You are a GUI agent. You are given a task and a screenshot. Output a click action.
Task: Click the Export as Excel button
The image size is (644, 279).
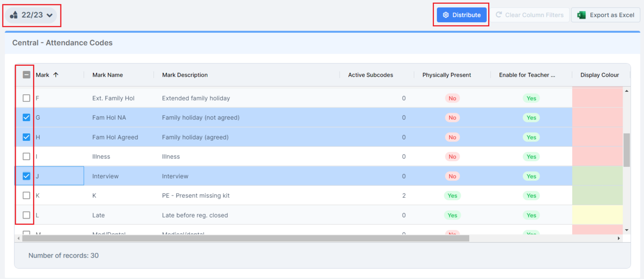point(605,14)
